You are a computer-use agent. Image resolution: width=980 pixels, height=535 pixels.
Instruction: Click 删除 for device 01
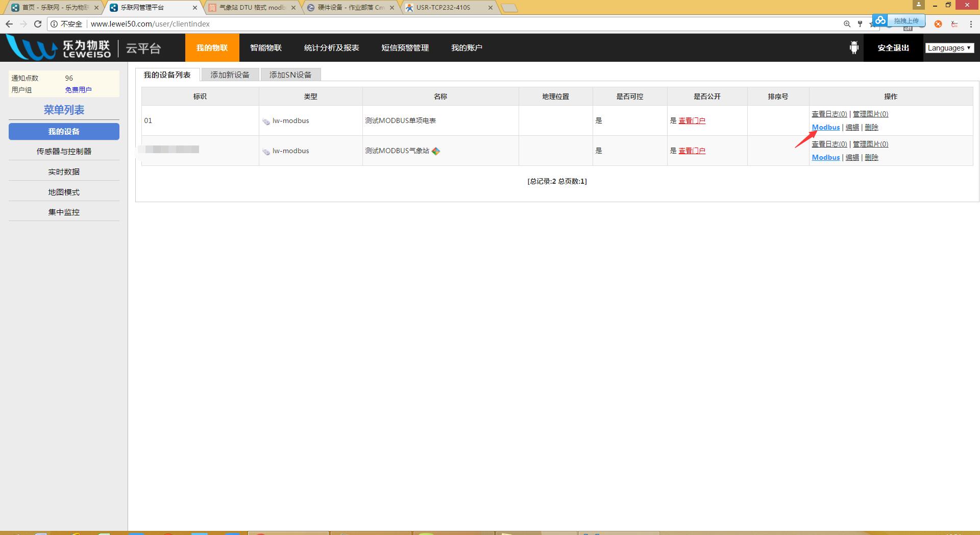click(x=871, y=127)
